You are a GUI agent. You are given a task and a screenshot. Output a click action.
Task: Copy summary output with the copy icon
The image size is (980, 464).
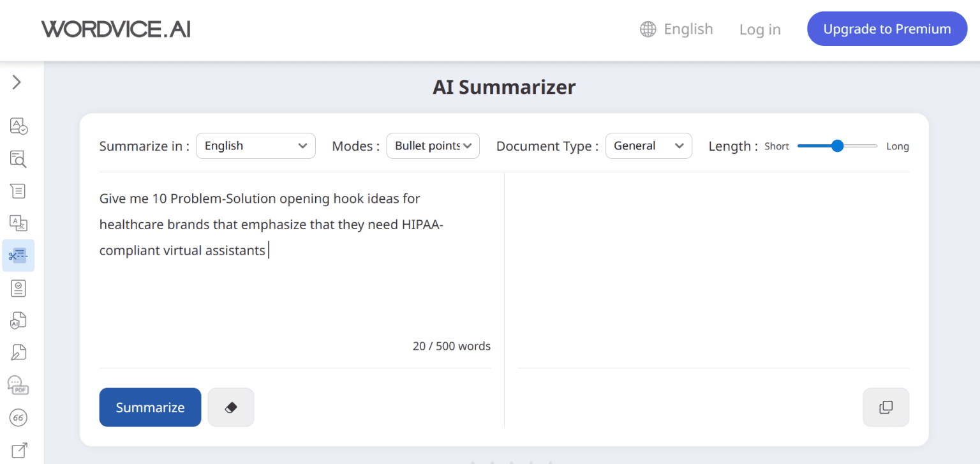(x=886, y=407)
